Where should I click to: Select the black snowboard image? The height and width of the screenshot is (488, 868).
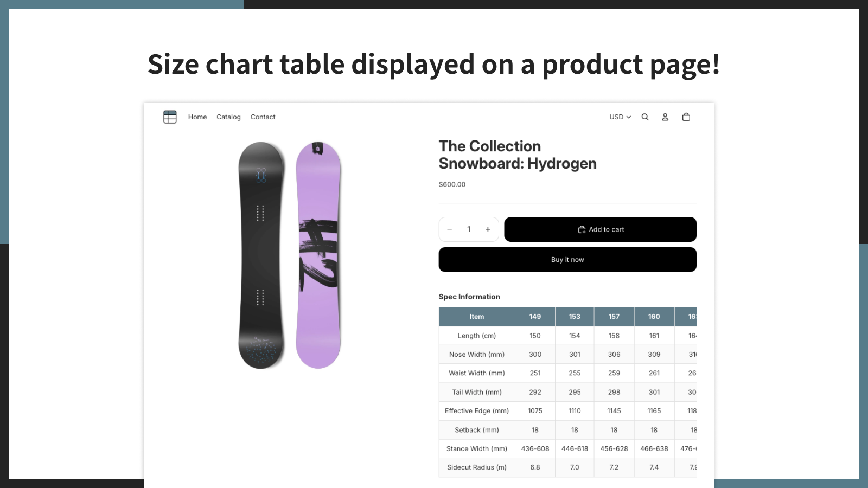(261, 255)
